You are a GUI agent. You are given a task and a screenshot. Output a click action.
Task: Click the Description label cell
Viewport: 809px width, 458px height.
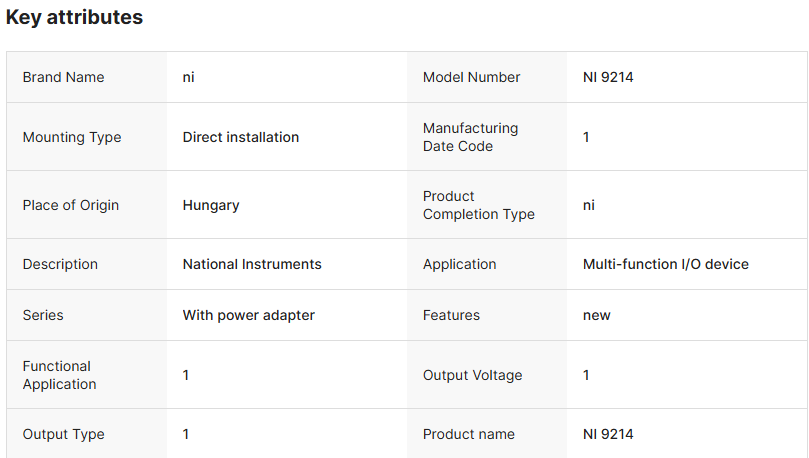tap(60, 264)
